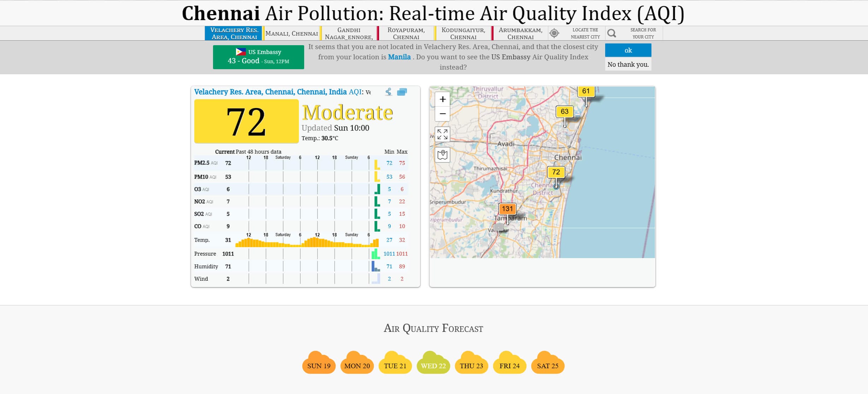Switch to the Royapuram, Chennai tab
The height and width of the screenshot is (394, 868).
(x=406, y=33)
